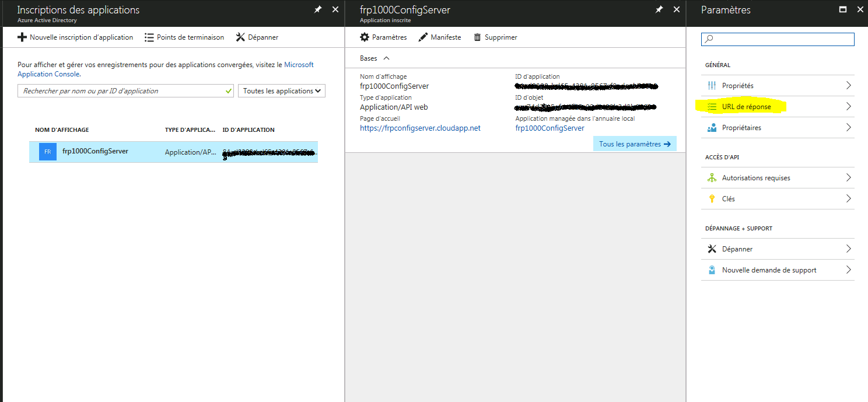Click the Clés key icon
This screenshot has height=402, width=868.
[x=712, y=199]
